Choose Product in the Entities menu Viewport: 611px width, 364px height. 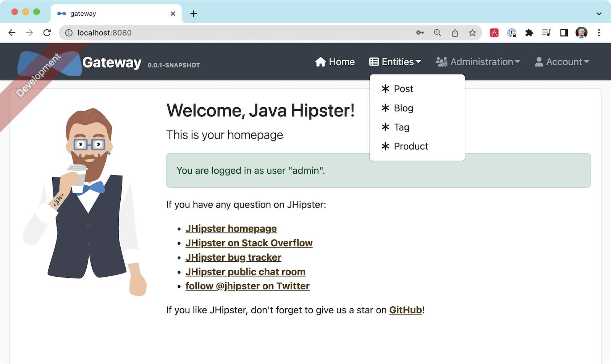click(411, 146)
